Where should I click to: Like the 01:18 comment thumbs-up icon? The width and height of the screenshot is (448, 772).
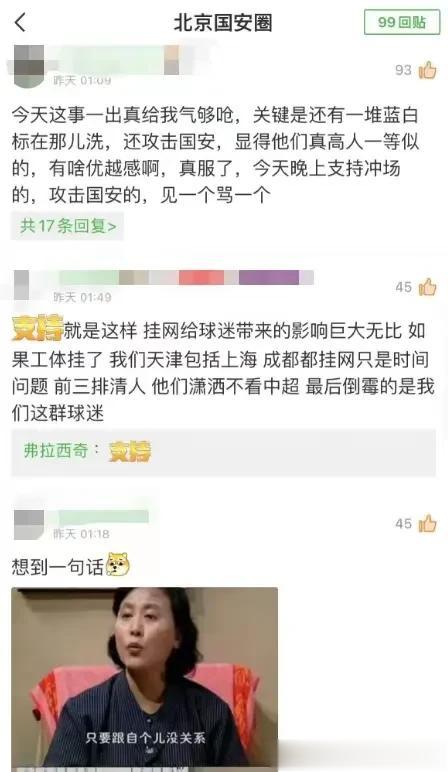point(427,523)
